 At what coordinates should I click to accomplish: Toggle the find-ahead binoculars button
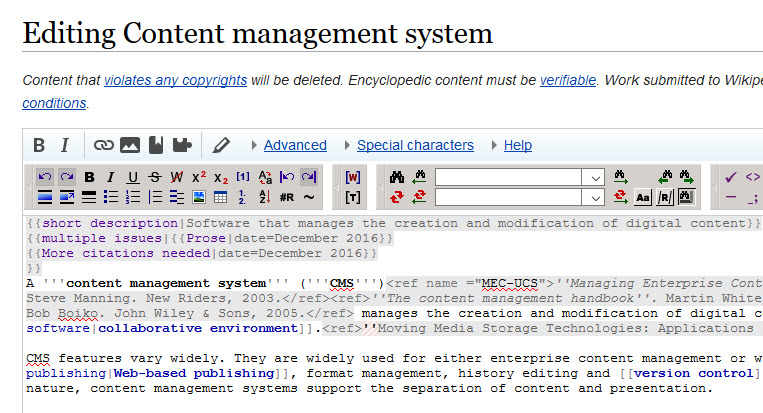point(686,197)
